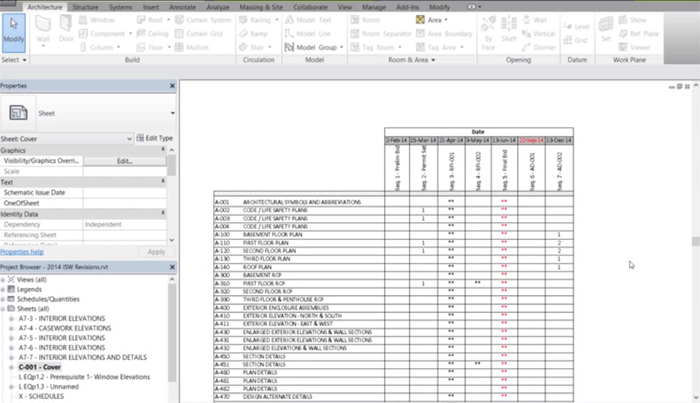Start the Room Separator tool

381,33
